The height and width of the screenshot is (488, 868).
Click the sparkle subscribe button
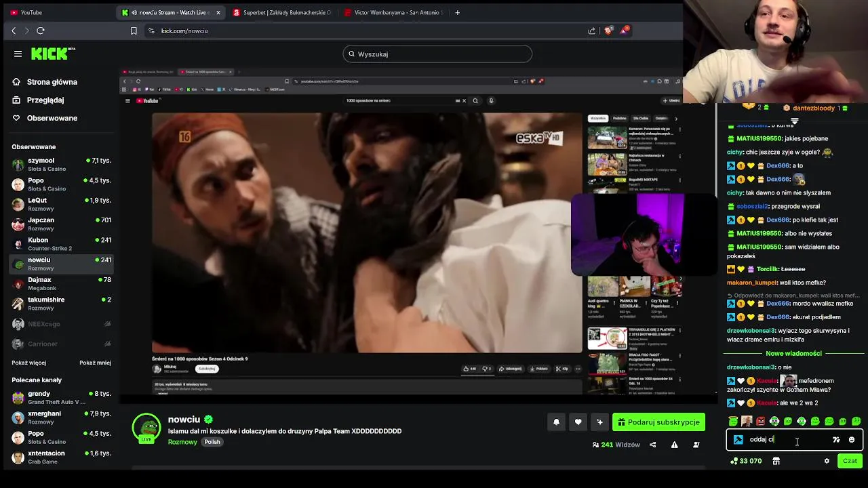tap(599, 422)
